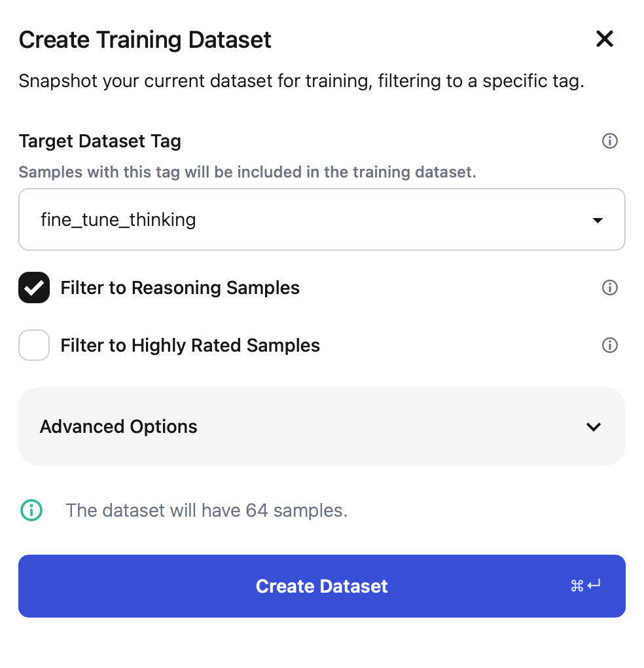Click the chevron on Advanced Options

click(593, 427)
